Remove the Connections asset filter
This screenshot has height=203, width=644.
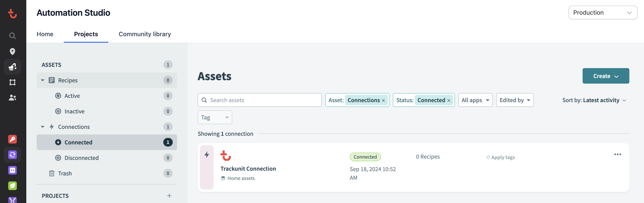[x=383, y=100]
